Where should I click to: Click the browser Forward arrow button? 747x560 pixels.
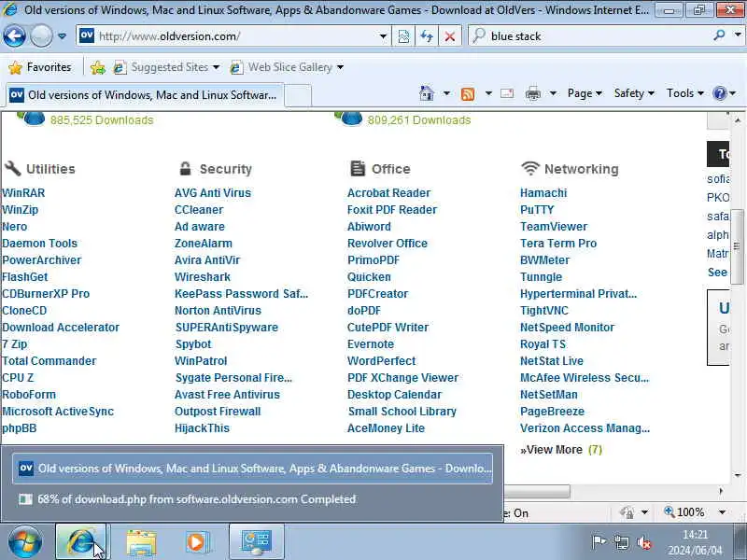[41, 36]
